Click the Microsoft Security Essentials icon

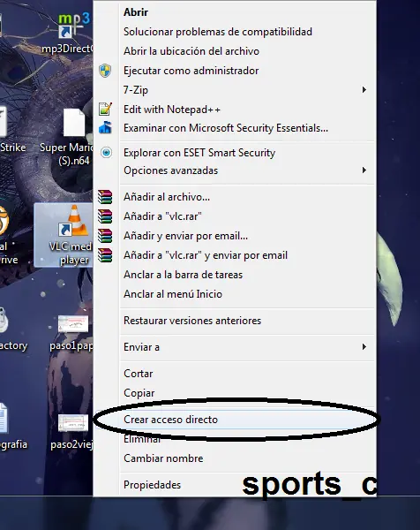[x=105, y=128]
